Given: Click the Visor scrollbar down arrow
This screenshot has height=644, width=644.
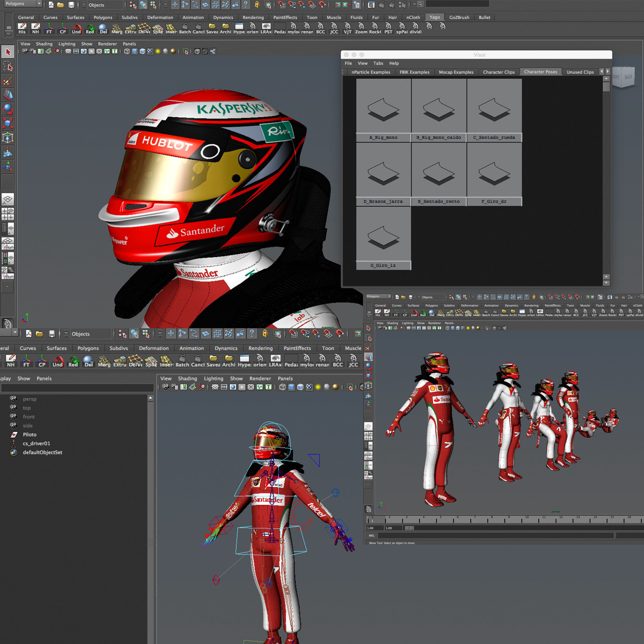Looking at the screenshot, I should click(x=606, y=283).
